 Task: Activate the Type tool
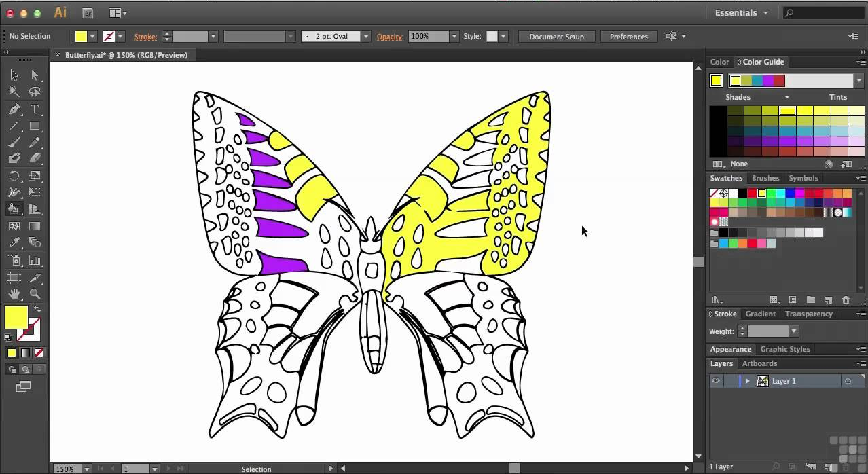click(35, 109)
